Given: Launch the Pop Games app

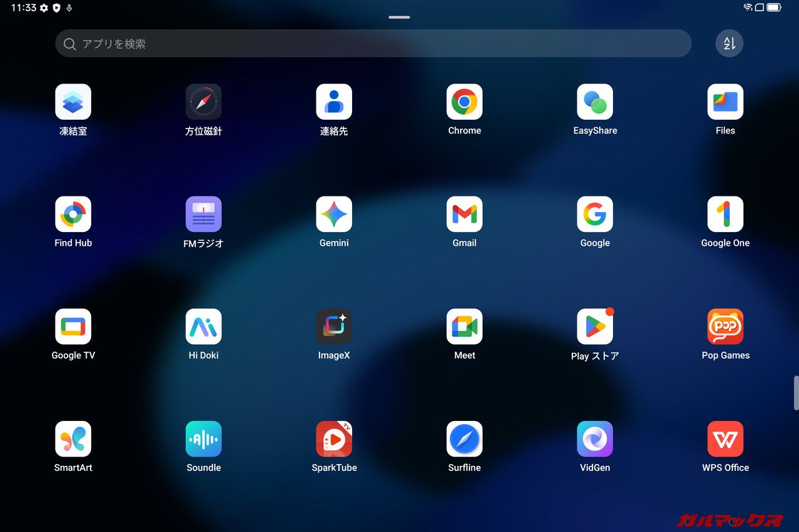Looking at the screenshot, I should point(725,327).
